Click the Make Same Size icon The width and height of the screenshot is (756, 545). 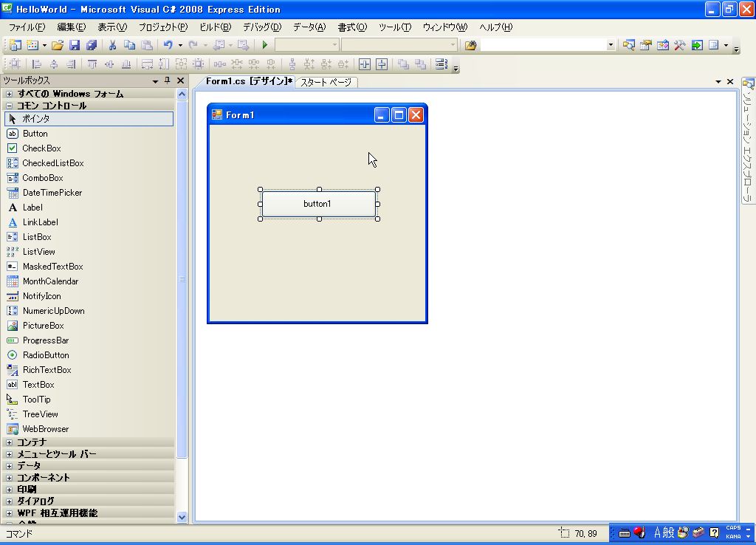[x=182, y=64]
